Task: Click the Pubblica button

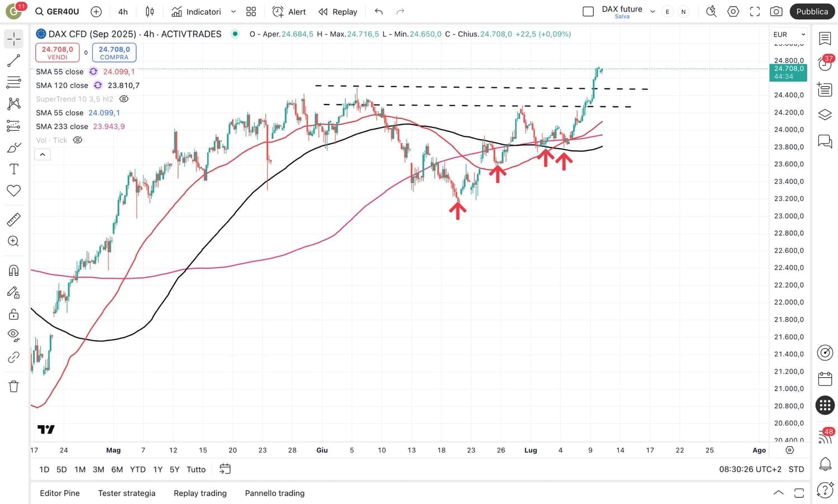Action: pos(812,12)
